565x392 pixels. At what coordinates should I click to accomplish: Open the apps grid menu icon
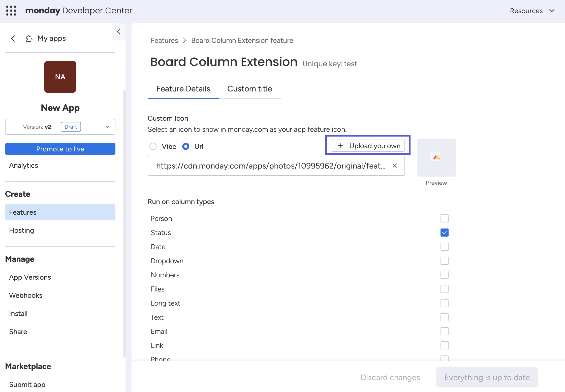(x=11, y=11)
